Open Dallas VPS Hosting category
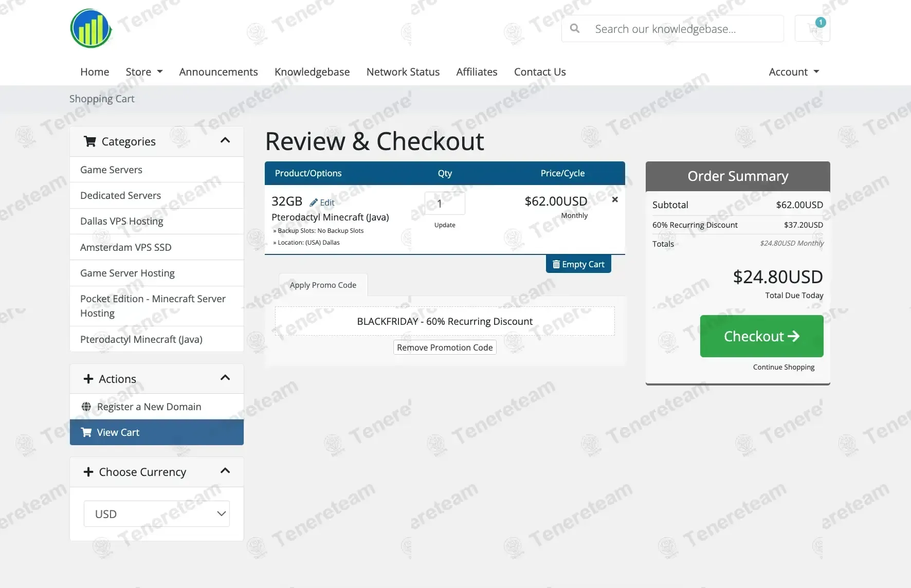This screenshot has width=911, height=588. [157, 221]
